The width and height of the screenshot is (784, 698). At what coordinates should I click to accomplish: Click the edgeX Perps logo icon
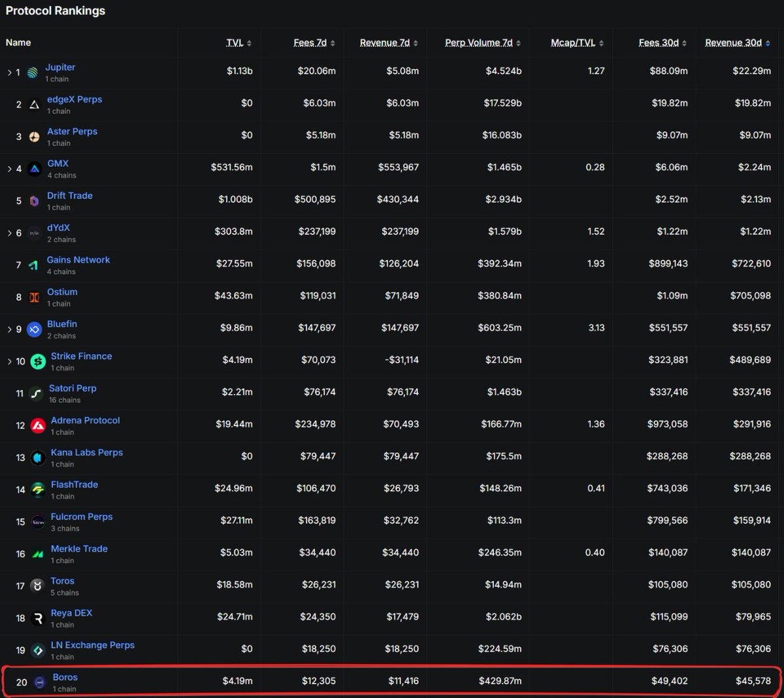(35, 105)
